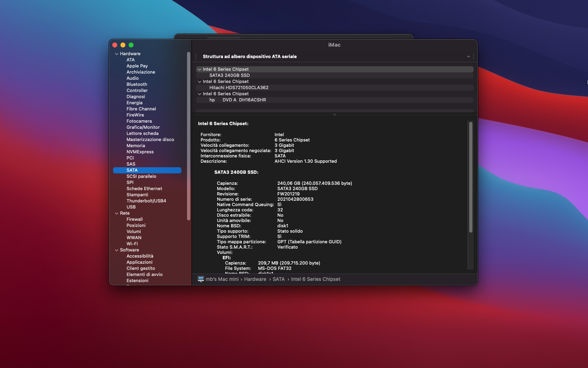Toggle sort chevron in ATA tree header
The width and height of the screenshot is (588, 368).
(468, 56)
